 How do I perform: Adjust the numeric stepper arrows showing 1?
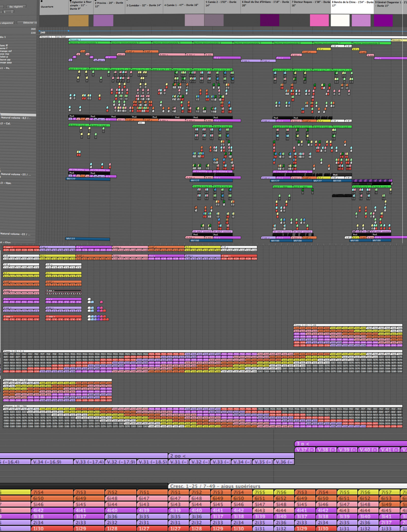tap(12, 12)
